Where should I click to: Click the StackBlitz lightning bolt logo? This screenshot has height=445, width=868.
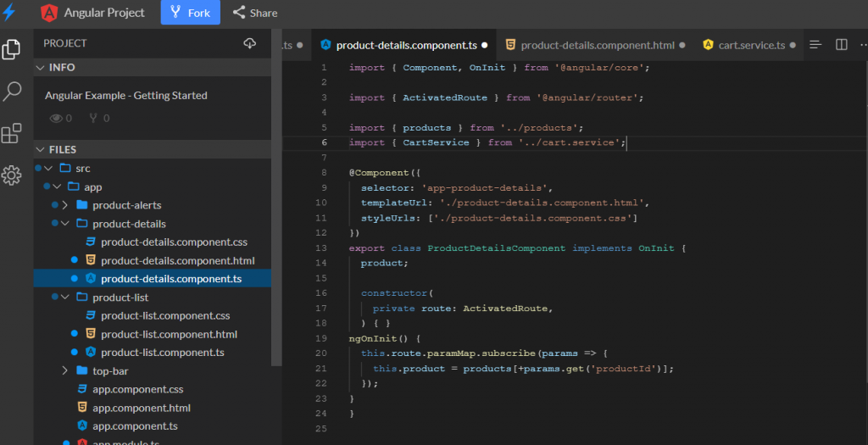pyautogui.click(x=9, y=13)
